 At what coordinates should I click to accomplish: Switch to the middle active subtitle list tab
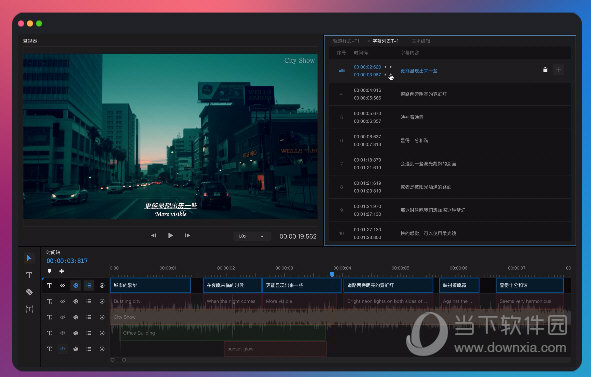384,41
